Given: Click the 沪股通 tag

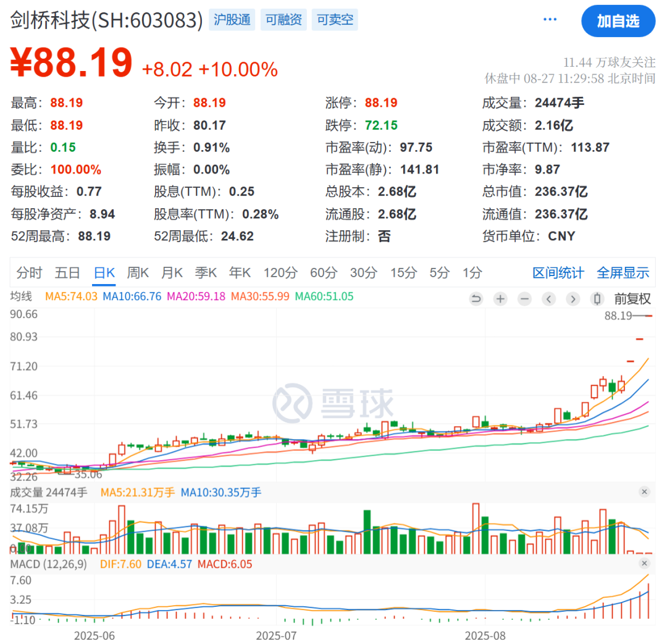Looking at the screenshot, I should (232, 20).
